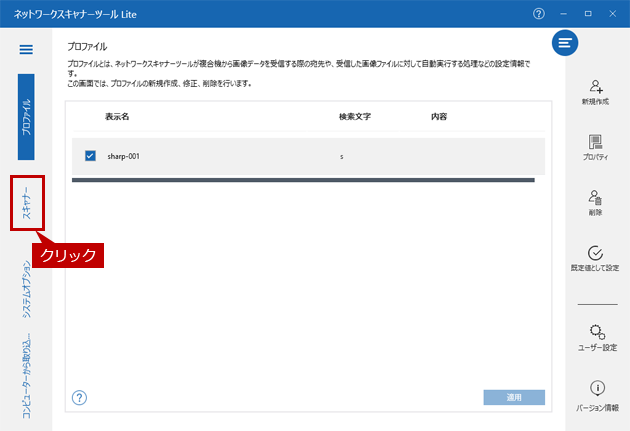
Task: Maximize the ネットワークスキャナーツール Lite window
Action: [x=588, y=14]
